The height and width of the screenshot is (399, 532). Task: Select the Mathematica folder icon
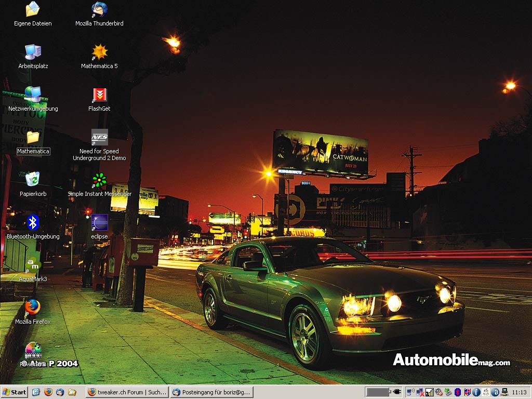(x=33, y=142)
